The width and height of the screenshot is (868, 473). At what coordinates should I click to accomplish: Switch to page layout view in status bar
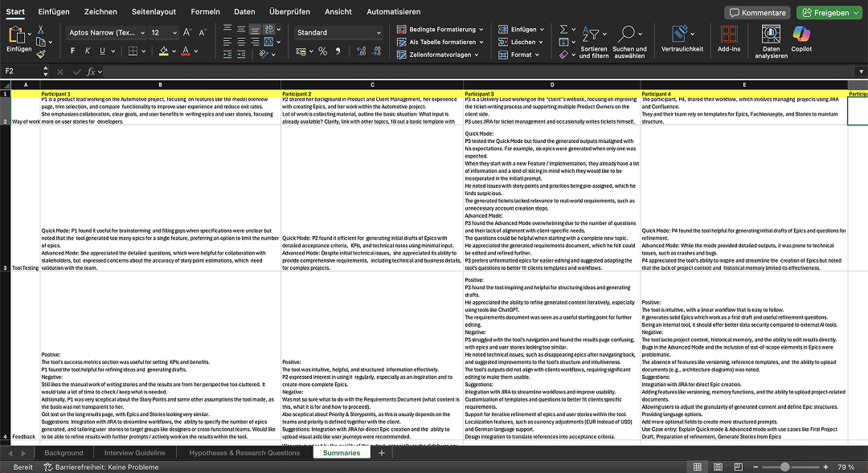tap(718, 467)
